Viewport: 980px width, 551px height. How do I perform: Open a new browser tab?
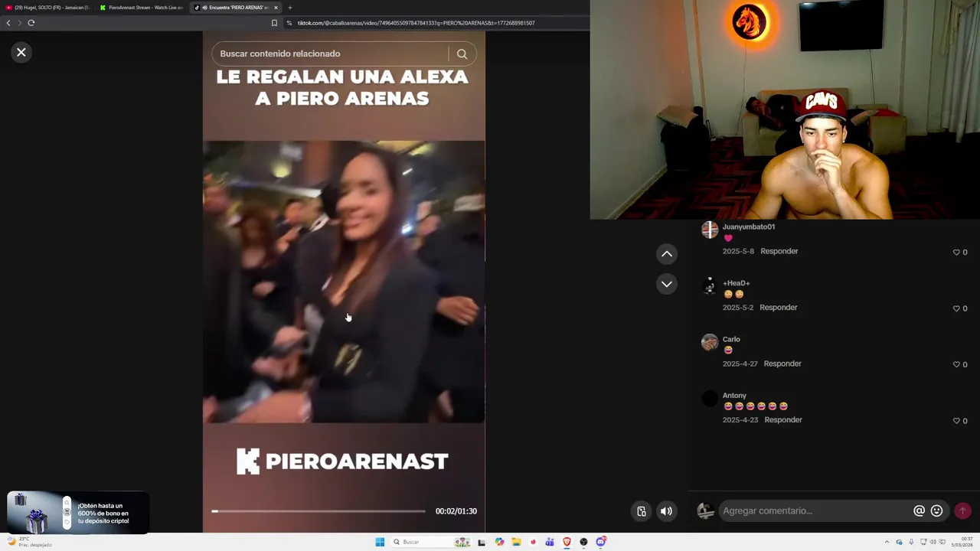[x=290, y=8]
